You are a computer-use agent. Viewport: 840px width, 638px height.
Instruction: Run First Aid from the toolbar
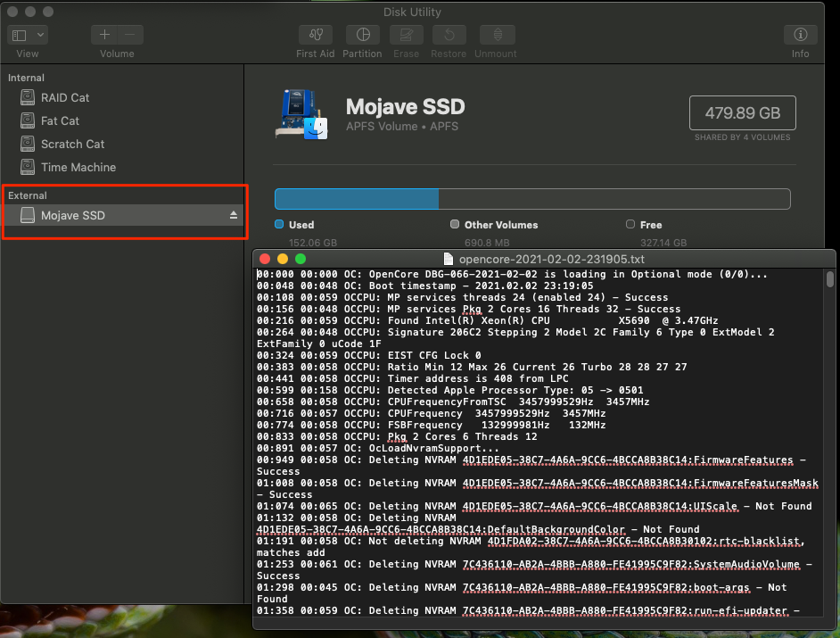(316, 35)
